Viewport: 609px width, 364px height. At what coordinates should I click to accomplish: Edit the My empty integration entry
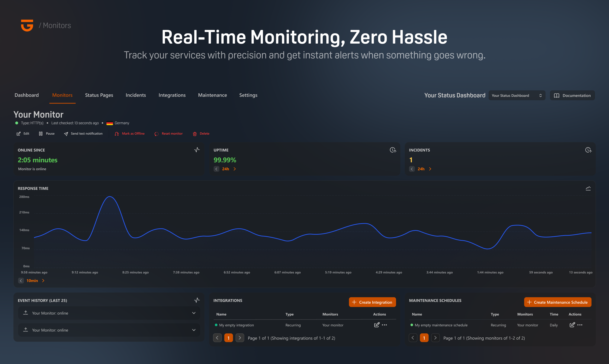tap(377, 325)
